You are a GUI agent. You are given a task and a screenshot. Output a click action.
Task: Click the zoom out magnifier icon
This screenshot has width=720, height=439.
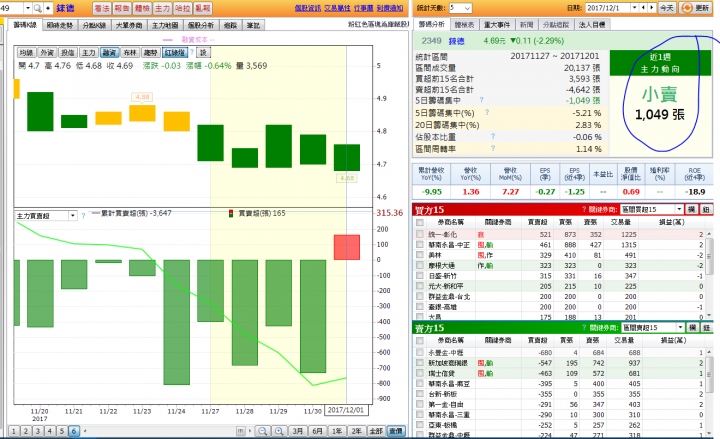[263, 431]
